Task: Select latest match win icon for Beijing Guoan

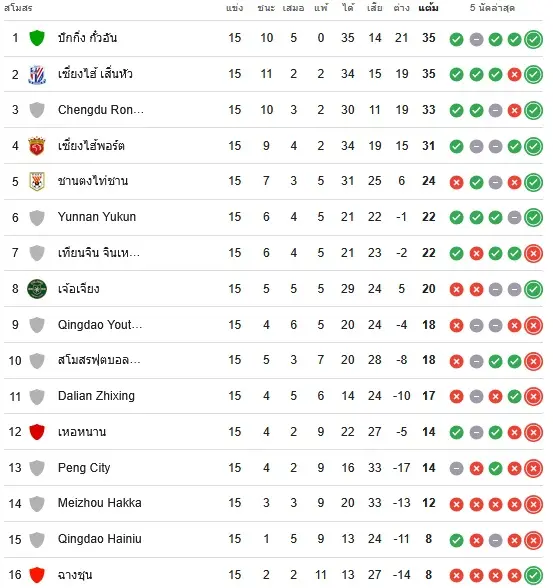Action: coord(533,39)
